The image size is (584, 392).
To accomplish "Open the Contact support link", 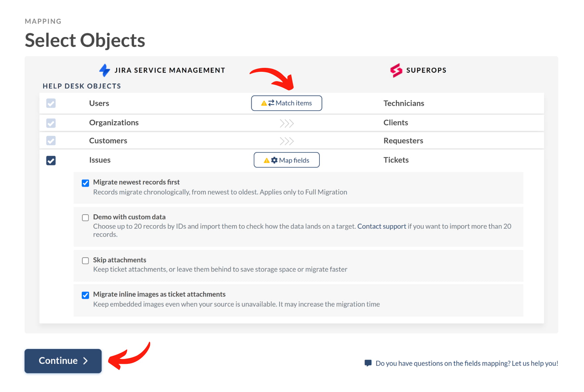I will coord(382,226).
